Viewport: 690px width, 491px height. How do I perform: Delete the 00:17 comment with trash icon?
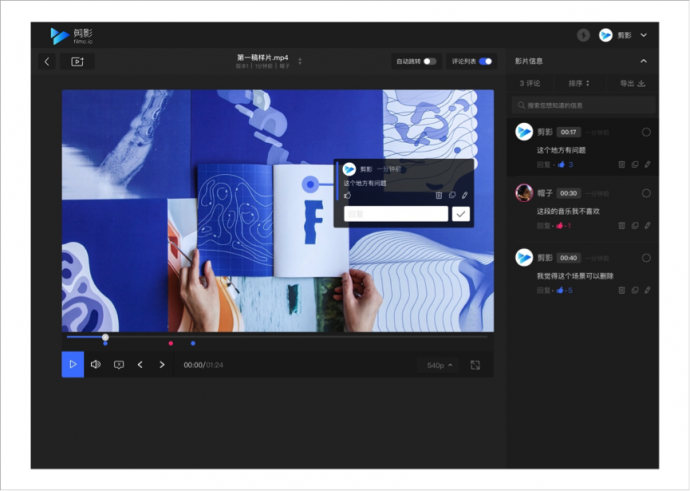pyautogui.click(x=622, y=165)
